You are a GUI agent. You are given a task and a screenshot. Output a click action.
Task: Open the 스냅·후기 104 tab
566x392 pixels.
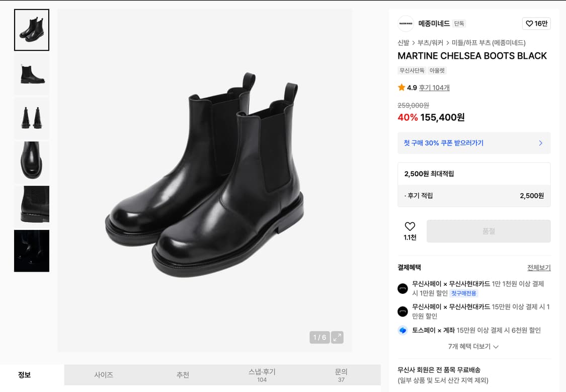(262, 374)
